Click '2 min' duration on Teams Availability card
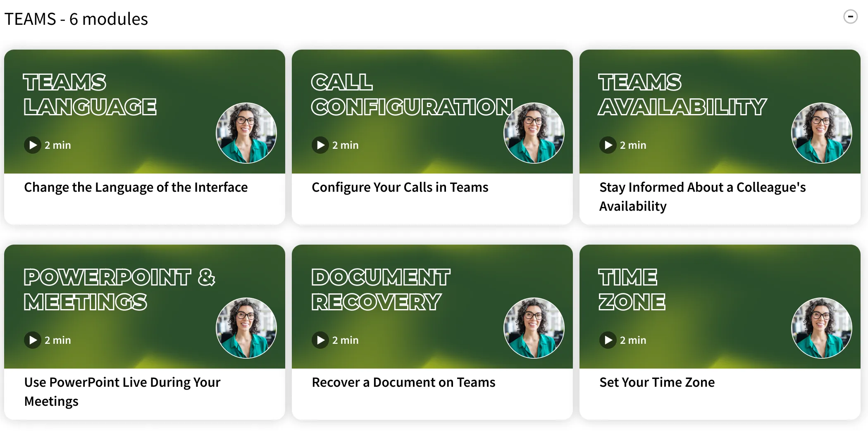The width and height of the screenshot is (868, 438). click(633, 145)
